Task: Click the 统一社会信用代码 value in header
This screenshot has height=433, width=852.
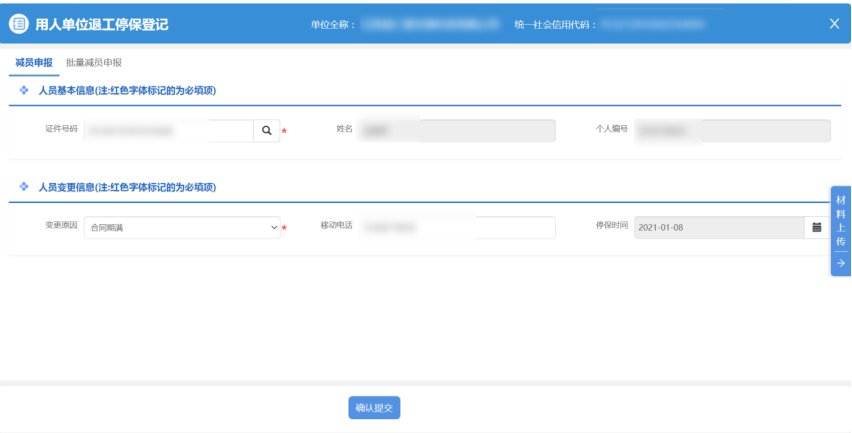Action: 660,24
